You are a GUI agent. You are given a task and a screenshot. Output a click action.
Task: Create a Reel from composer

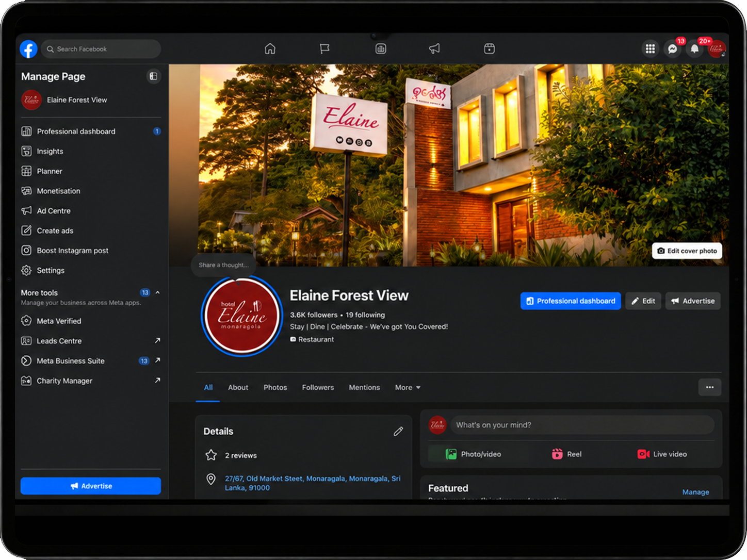tap(566, 454)
